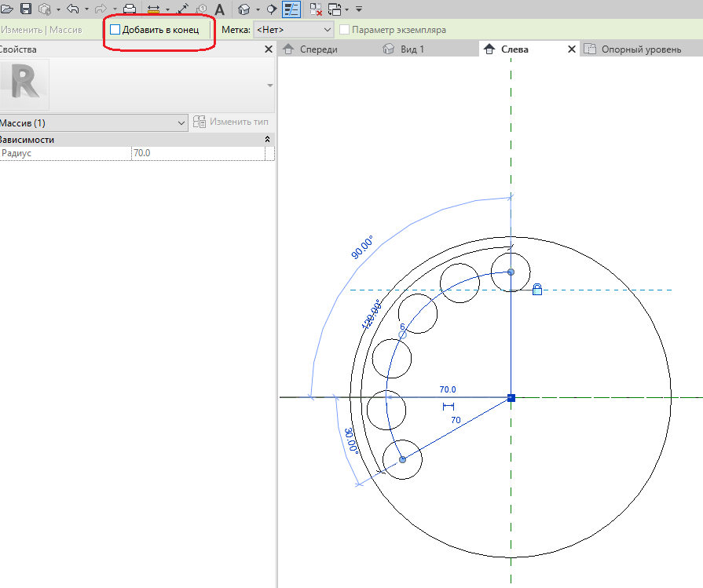
Task: Click the 70.0 radius dimension text
Action: pyautogui.click(x=448, y=389)
